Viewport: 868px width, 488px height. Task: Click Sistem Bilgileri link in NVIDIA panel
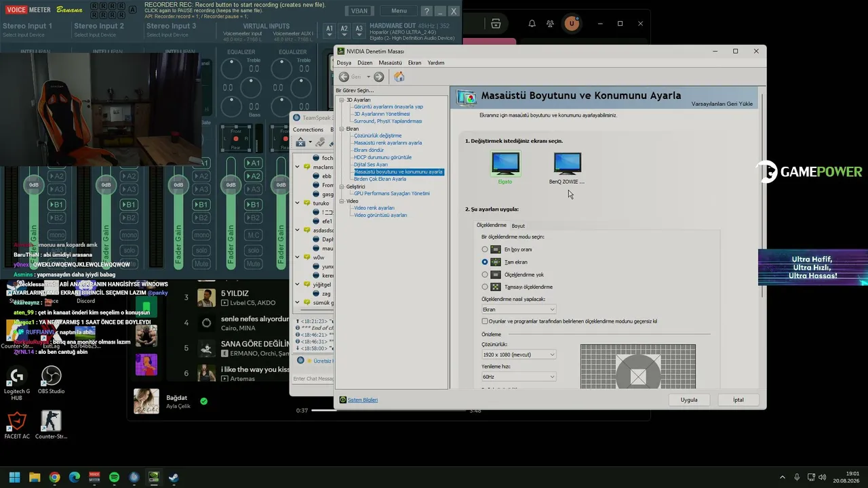point(363,400)
